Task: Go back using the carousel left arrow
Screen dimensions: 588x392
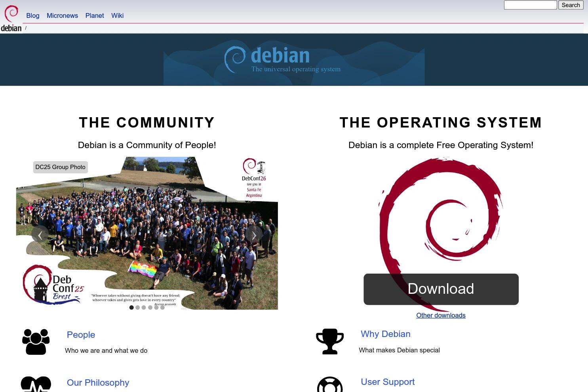Action: click(40, 235)
